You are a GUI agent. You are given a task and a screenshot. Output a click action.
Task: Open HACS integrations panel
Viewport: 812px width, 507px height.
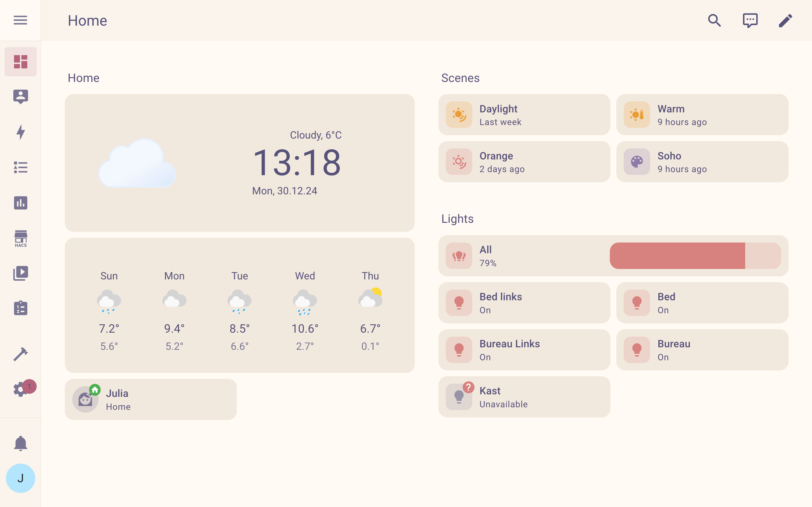pos(21,238)
